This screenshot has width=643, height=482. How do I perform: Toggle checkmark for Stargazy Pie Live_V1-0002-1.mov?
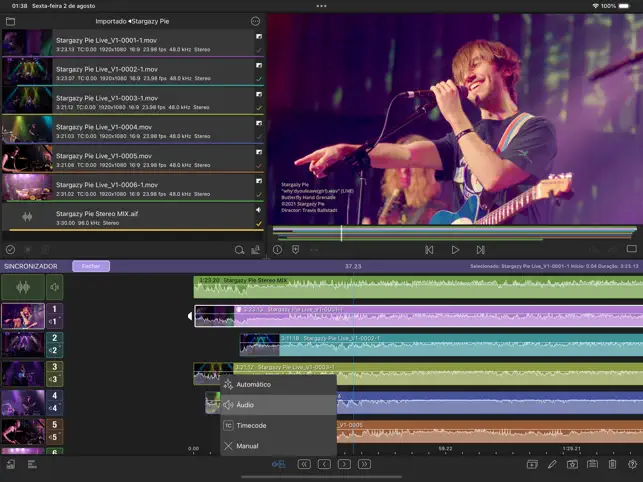(x=259, y=78)
